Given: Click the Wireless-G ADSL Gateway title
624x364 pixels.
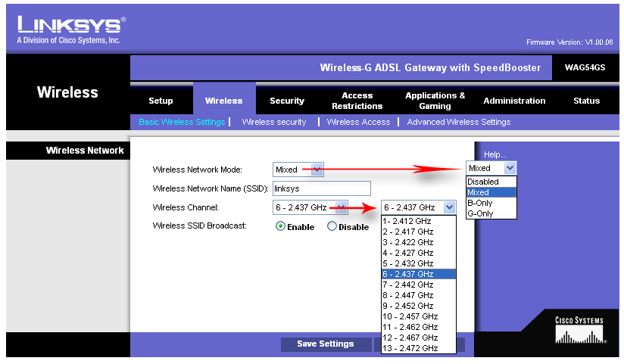Looking at the screenshot, I should point(430,67).
